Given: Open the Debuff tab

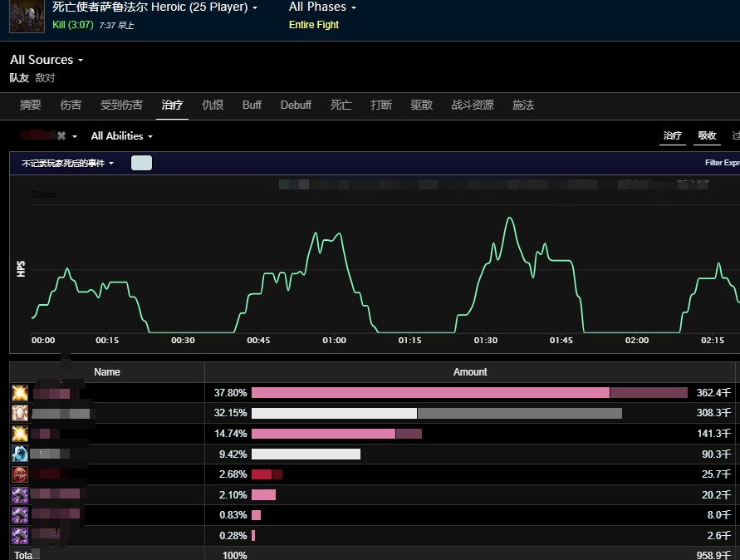Looking at the screenshot, I should point(296,105).
